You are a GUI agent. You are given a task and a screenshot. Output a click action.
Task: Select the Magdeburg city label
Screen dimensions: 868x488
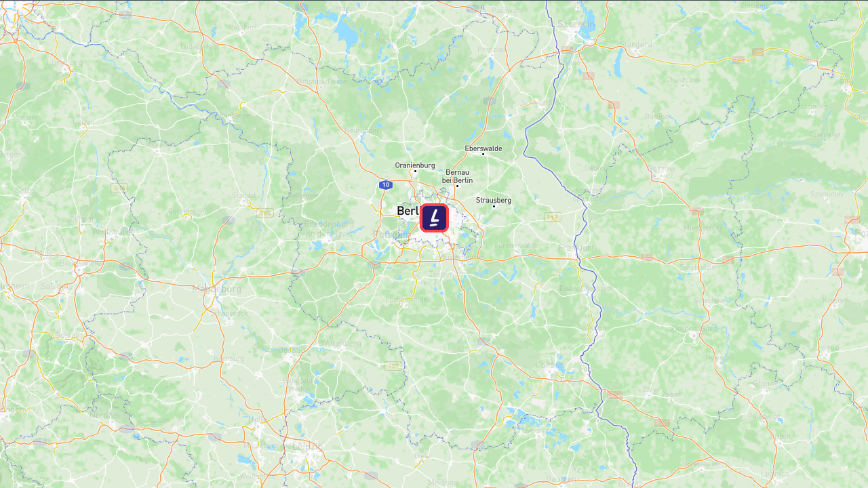click(216, 289)
